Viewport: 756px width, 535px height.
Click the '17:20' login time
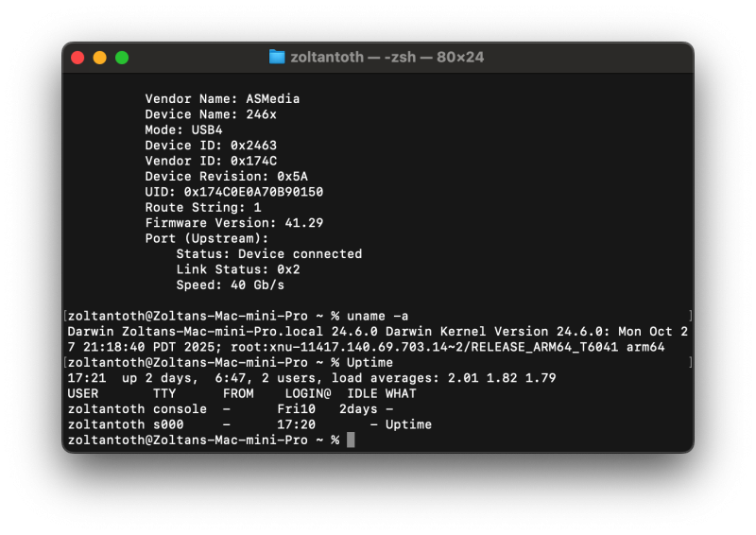click(x=296, y=424)
